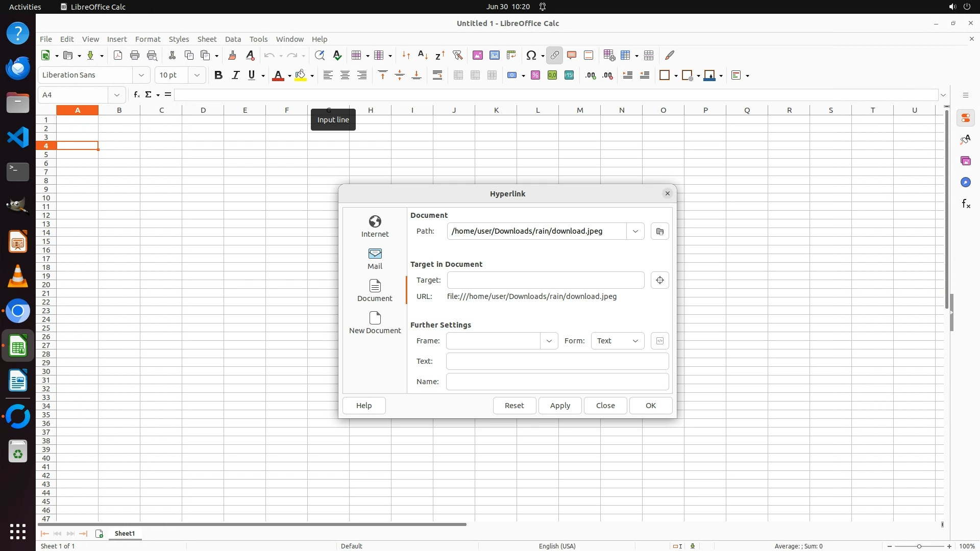This screenshot has height=551, width=980.
Task: Open the Functions panel in the sidebar
Action: (x=965, y=204)
